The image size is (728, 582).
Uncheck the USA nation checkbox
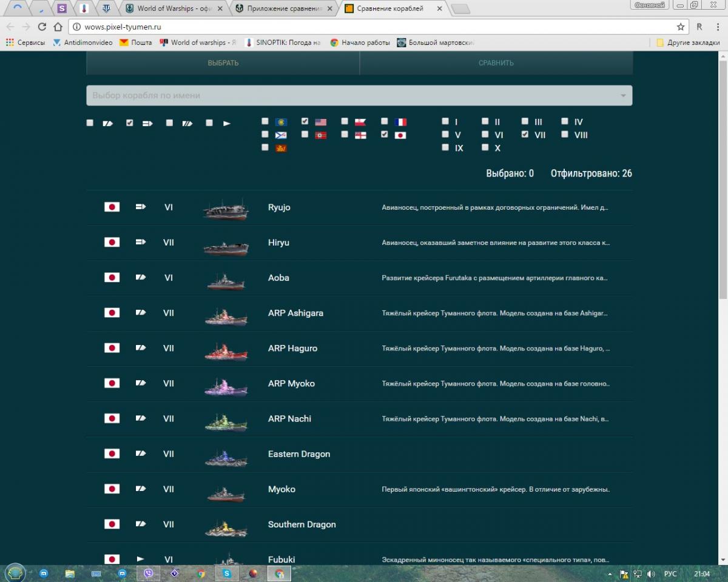tap(305, 121)
